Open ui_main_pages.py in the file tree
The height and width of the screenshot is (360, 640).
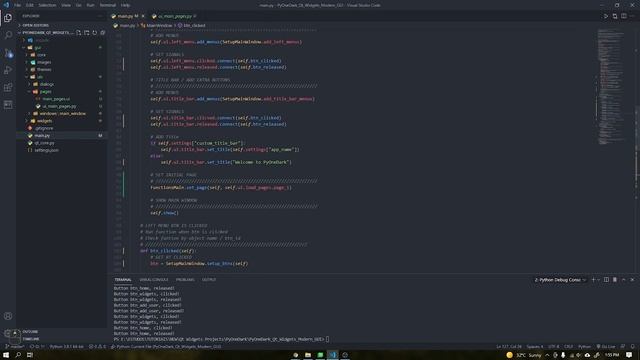(x=61, y=106)
